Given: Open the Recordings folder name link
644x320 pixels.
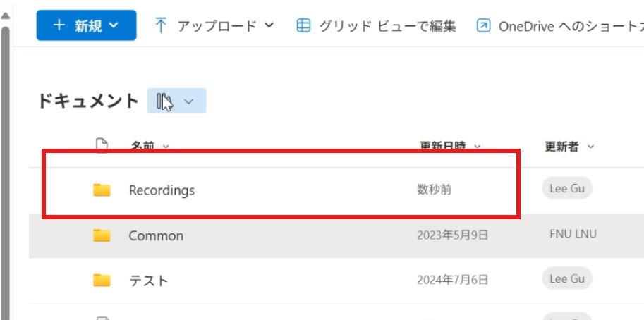Looking at the screenshot, I should [162, 190].
